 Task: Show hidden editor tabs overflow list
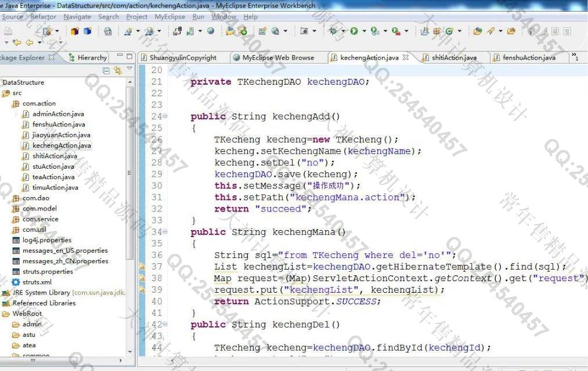click(575, 57)
